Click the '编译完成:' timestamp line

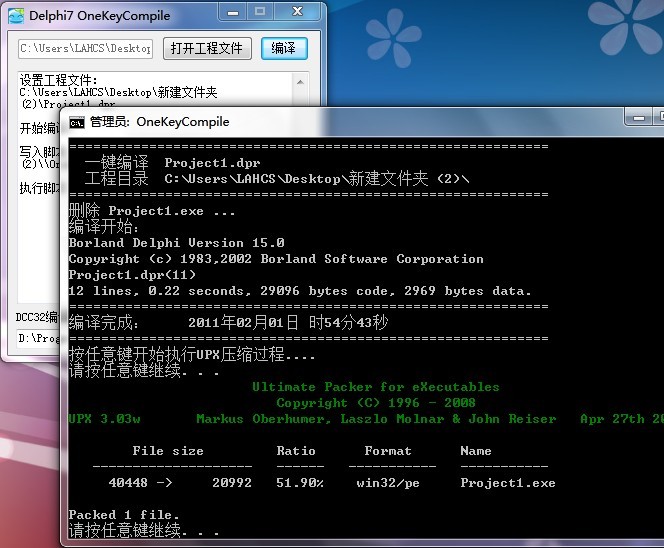coord(228,322)
